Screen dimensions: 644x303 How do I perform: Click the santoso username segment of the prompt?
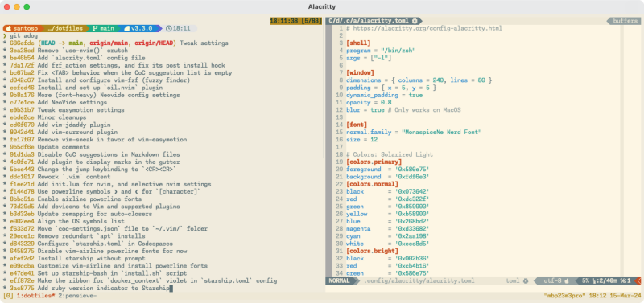coord(26,29)
